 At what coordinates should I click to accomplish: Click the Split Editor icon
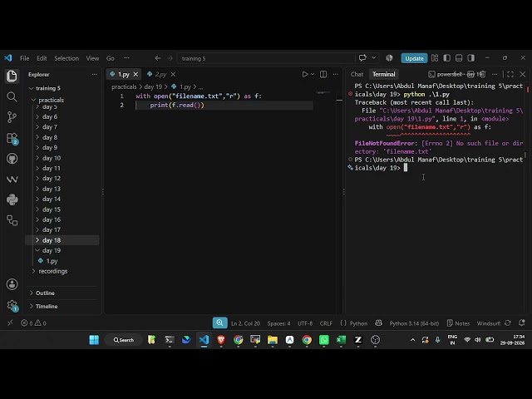[x=323, y=74]
